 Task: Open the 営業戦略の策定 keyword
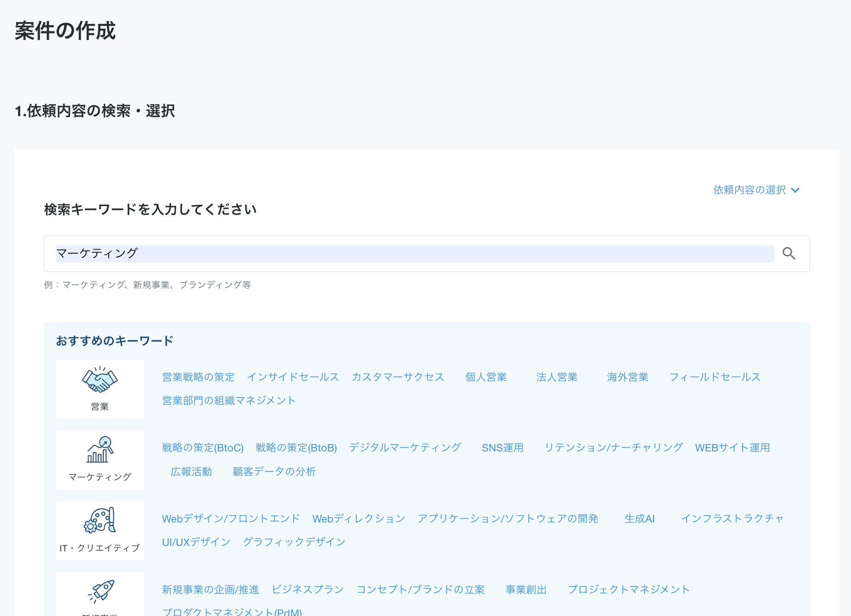198,377
